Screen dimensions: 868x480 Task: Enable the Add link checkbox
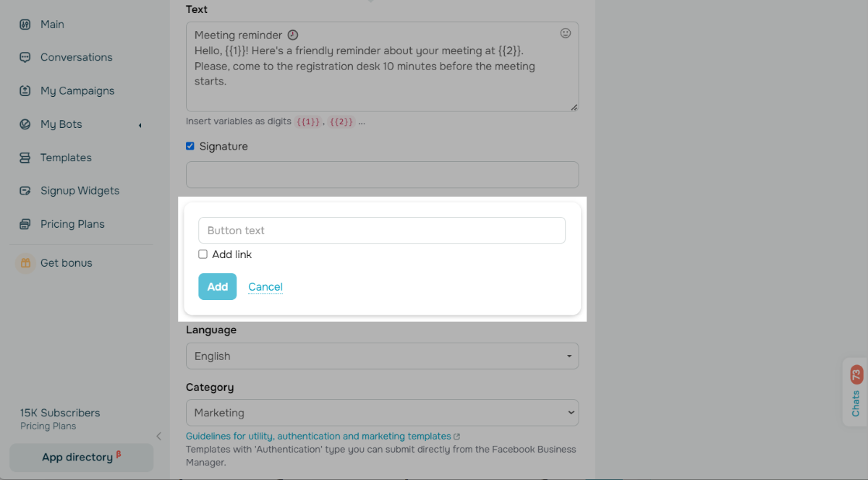coord(203,254)
